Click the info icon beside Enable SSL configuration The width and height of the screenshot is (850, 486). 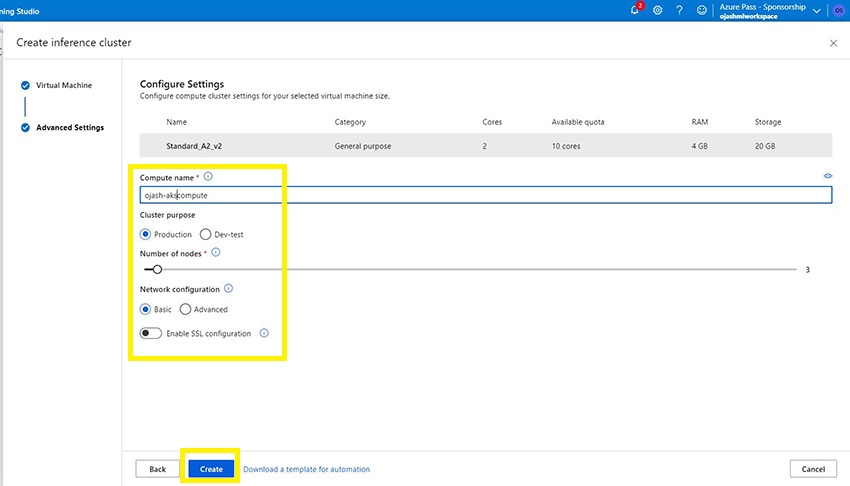click(264, 333)
